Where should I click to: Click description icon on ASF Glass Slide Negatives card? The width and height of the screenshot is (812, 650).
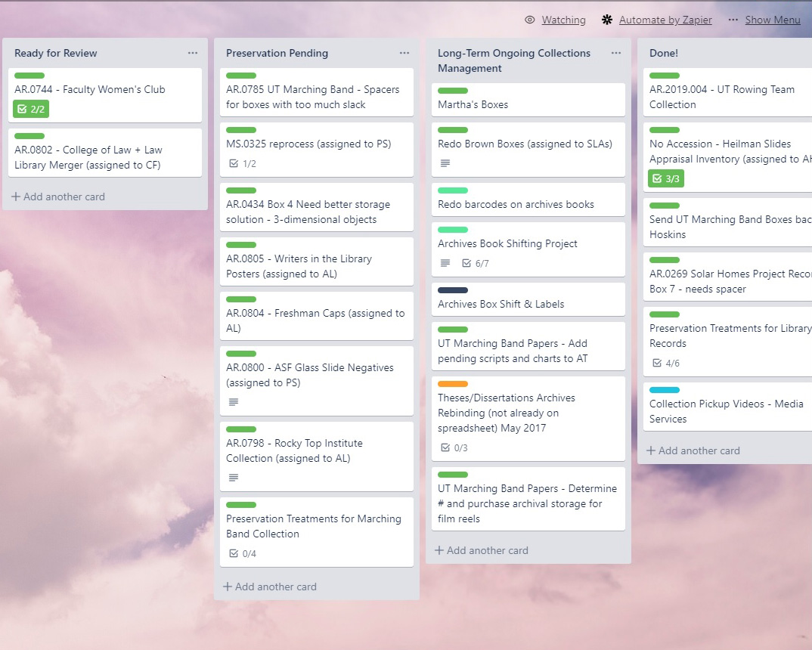click(x=234, y=402)
